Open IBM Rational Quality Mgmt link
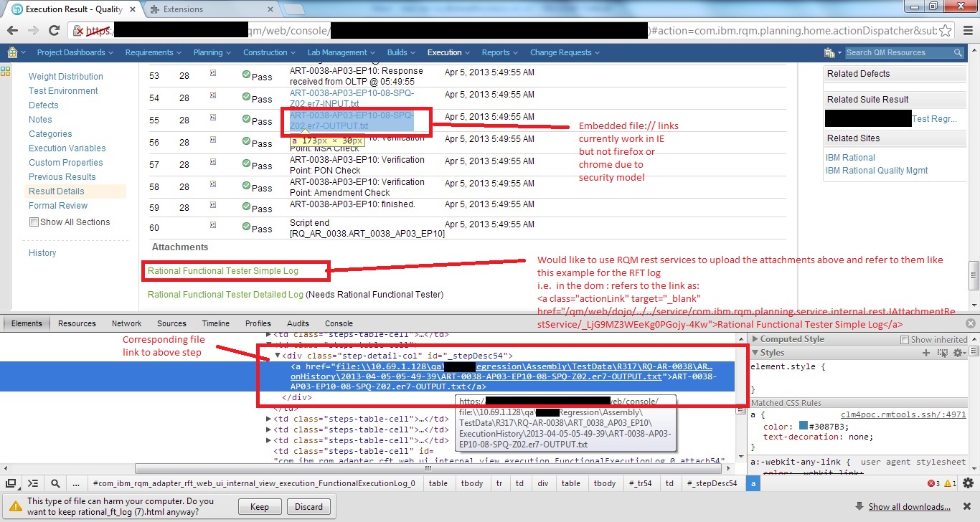This screenshot has height=522, width=980. (x=877, y=171)
